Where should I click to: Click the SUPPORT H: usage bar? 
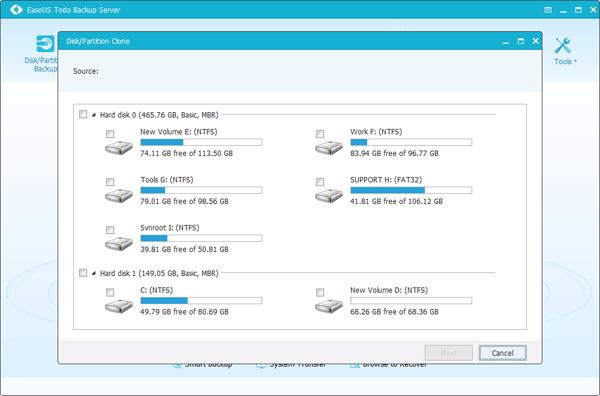tap(411, 190)
